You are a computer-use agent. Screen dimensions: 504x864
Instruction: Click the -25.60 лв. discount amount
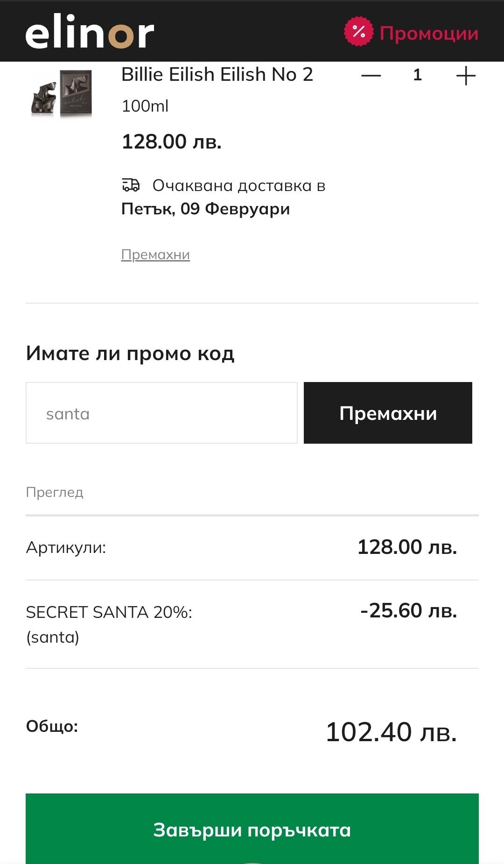(408, 611)
